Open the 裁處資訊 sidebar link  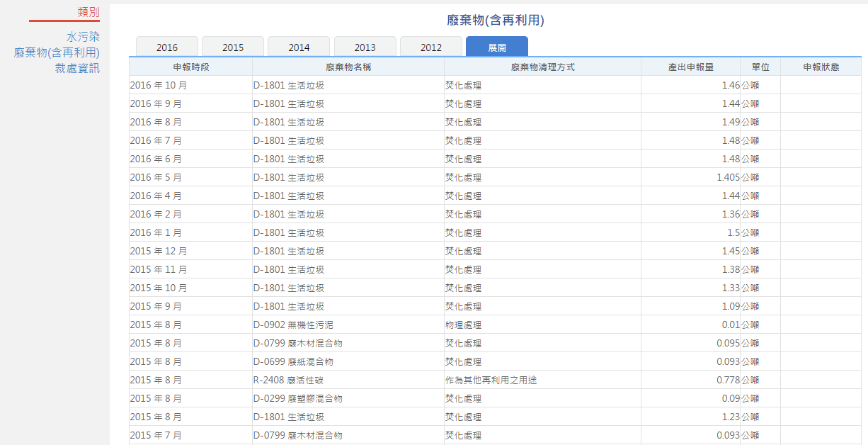coord(77,68)
